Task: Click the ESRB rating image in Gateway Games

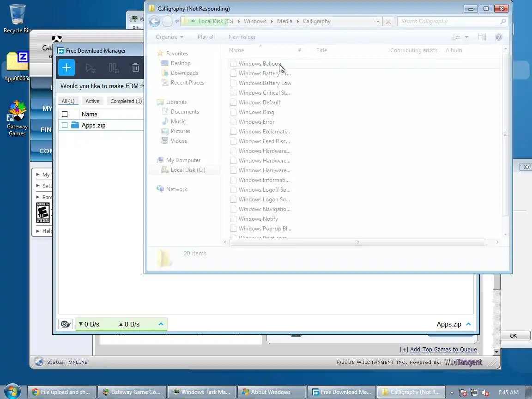Action: tap(43, 213)
